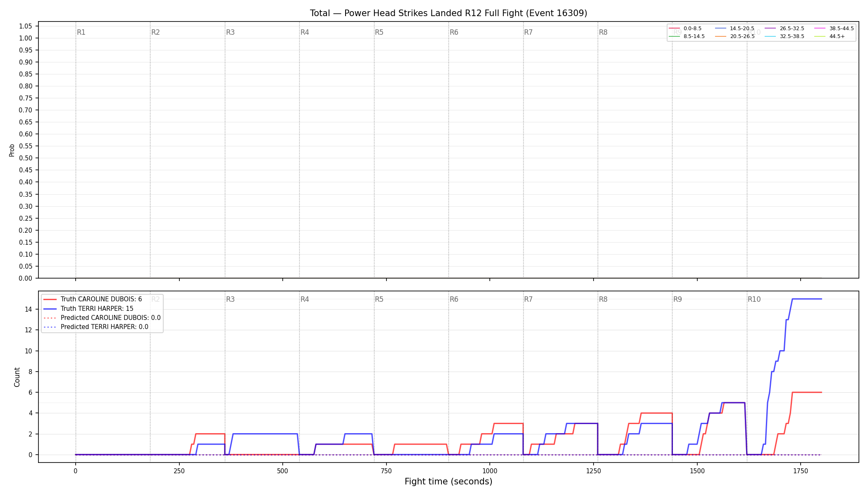Image resolution: width=868 pixels, height=496 pixels.
Task: Click the 0.50 tick on the Prob axis
Action: [x=26, y=158]
